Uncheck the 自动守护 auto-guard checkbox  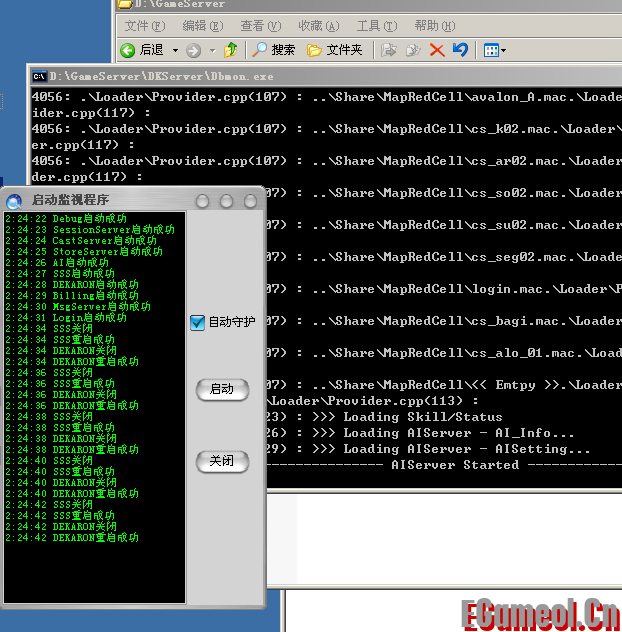pyautogui.click(x=197, y=322)
